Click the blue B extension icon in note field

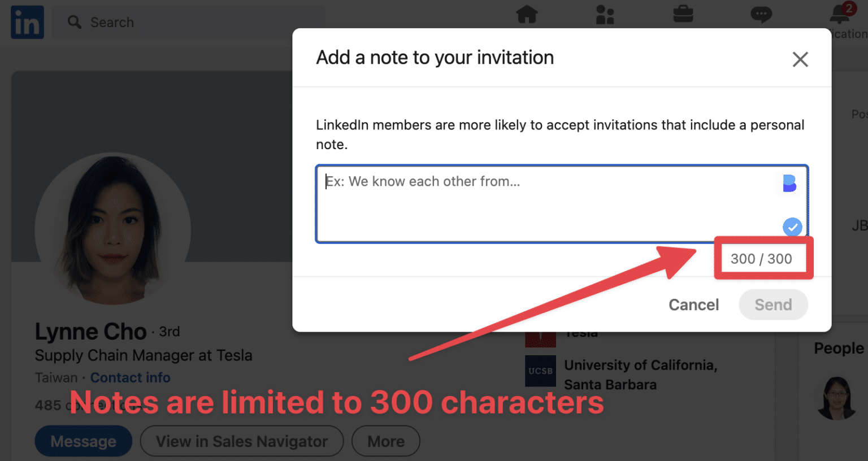790,182
